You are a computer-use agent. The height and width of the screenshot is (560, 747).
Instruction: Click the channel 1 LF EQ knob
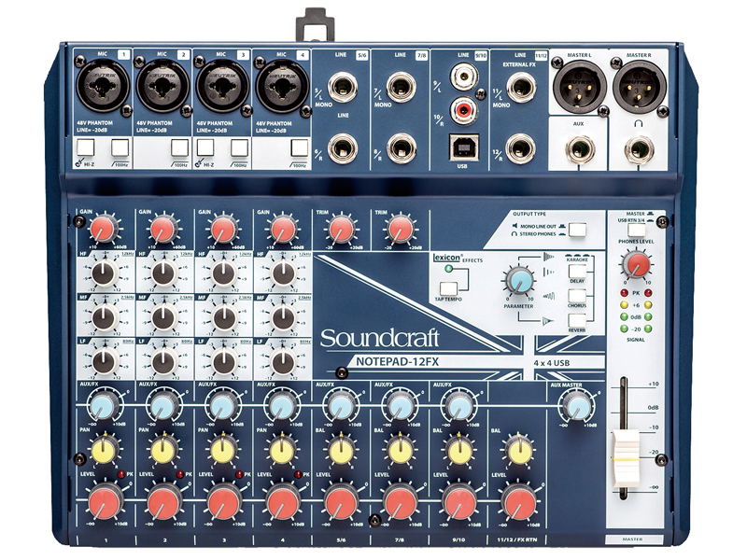pyautogui.click(x=105, y=362)
